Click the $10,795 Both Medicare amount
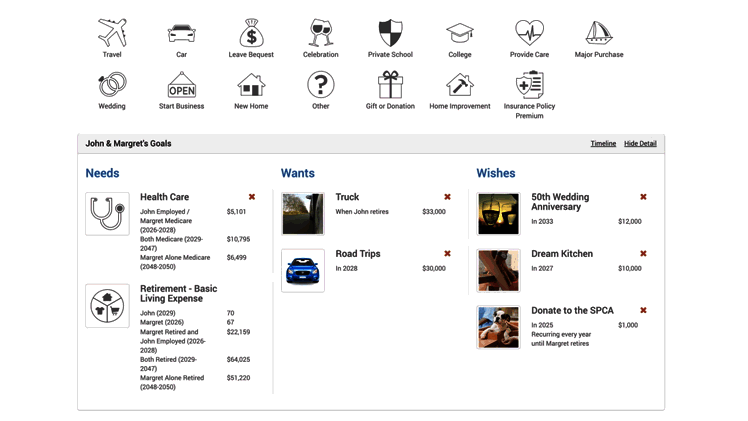Image resolution: width=748 pixels, height=421 pixels. click(239, 239)
